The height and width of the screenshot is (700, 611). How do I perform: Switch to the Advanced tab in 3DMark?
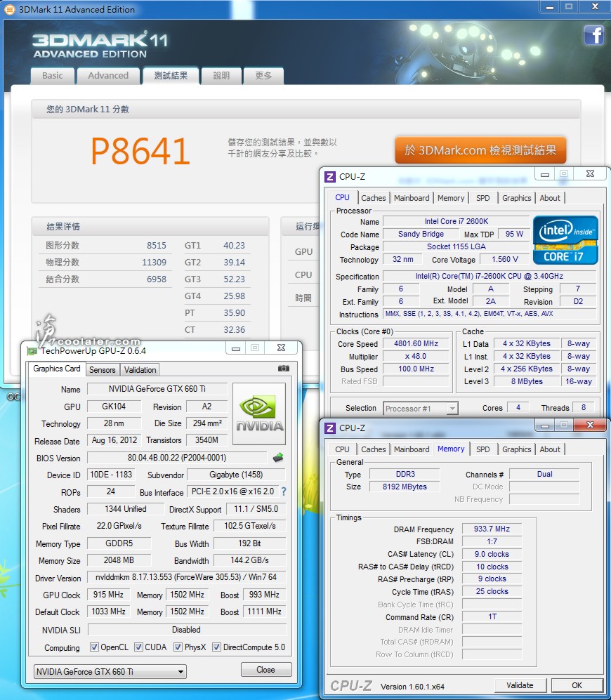108,76
